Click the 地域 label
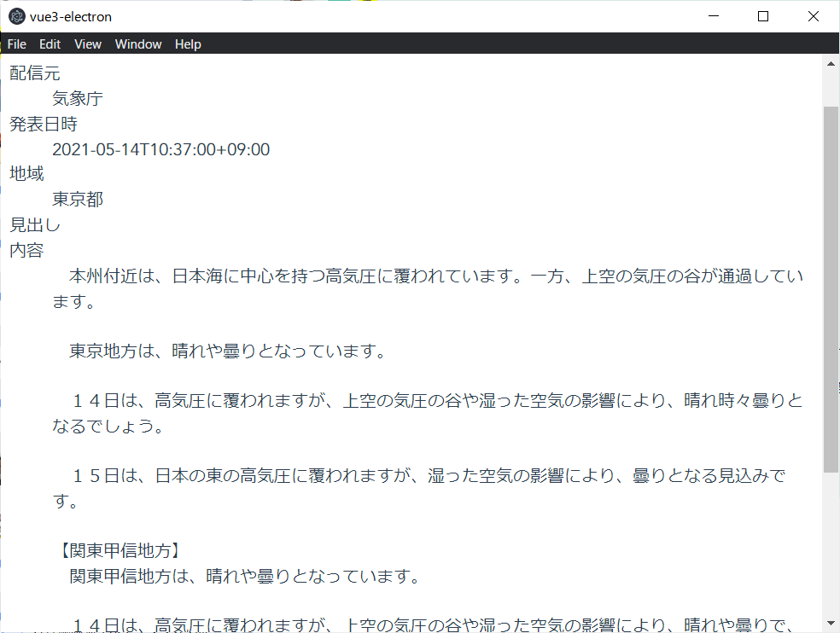The image size is (840, 633). (x=26, y=174)
